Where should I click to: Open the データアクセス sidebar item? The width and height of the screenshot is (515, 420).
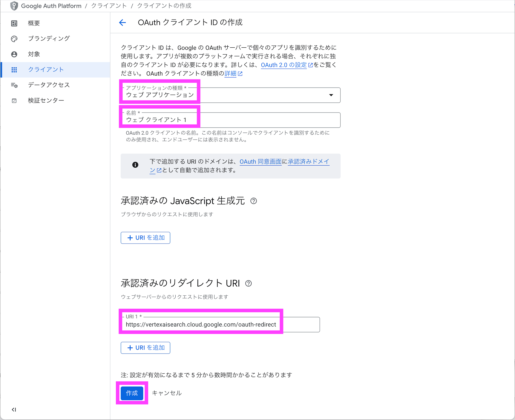[55, 85]
